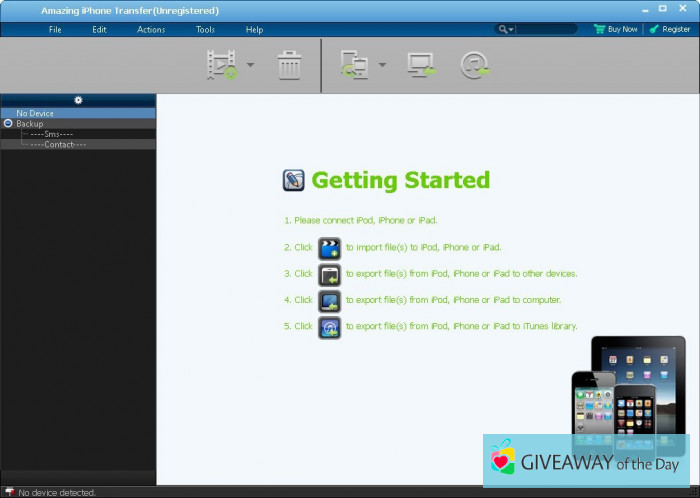Click the export to device toolbar icon
Image resolution: width=700 pixels, height=498 pixels.
point(354,65)
